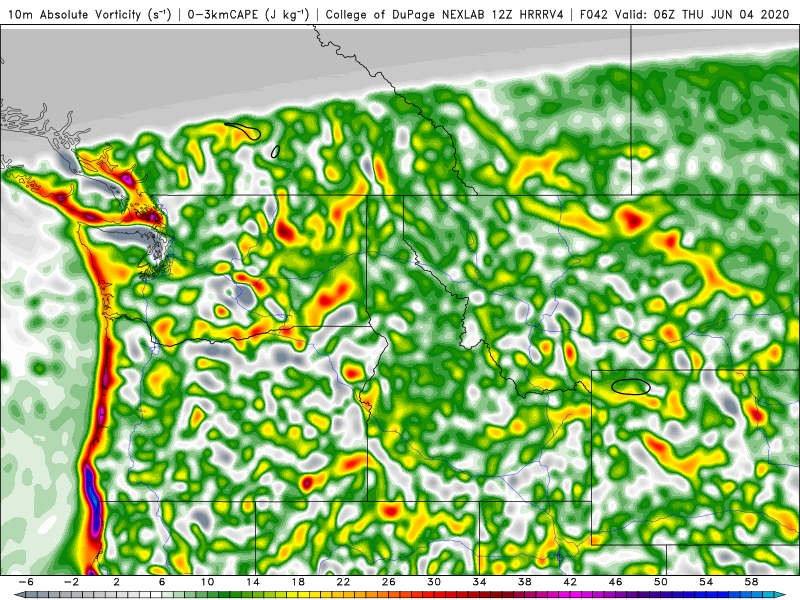This screenshot has width=800, height=600.
Task: Click the 'F042' forecast hour text
Action: pyautogui.click(x=593, y=14)
